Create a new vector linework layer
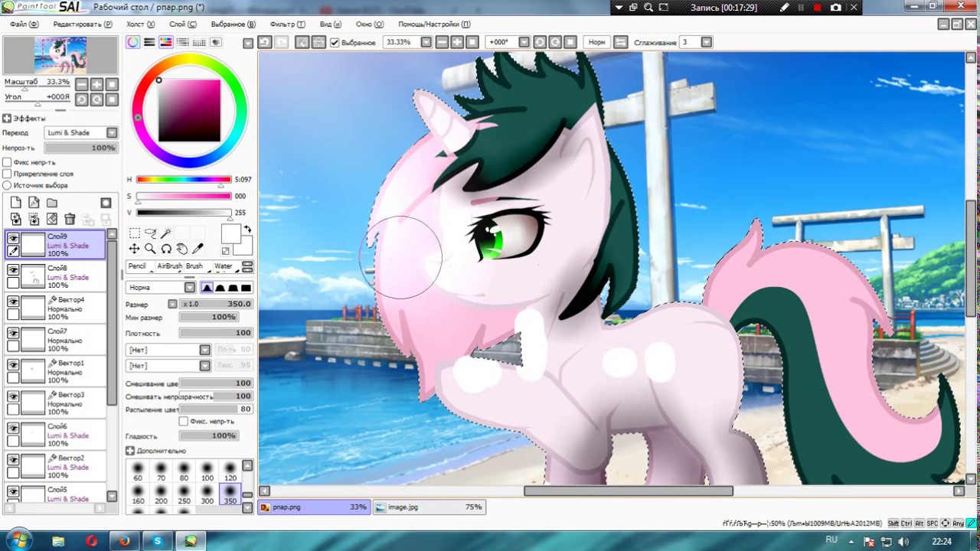Screen dimensions: 980x551 click(34, 203)
